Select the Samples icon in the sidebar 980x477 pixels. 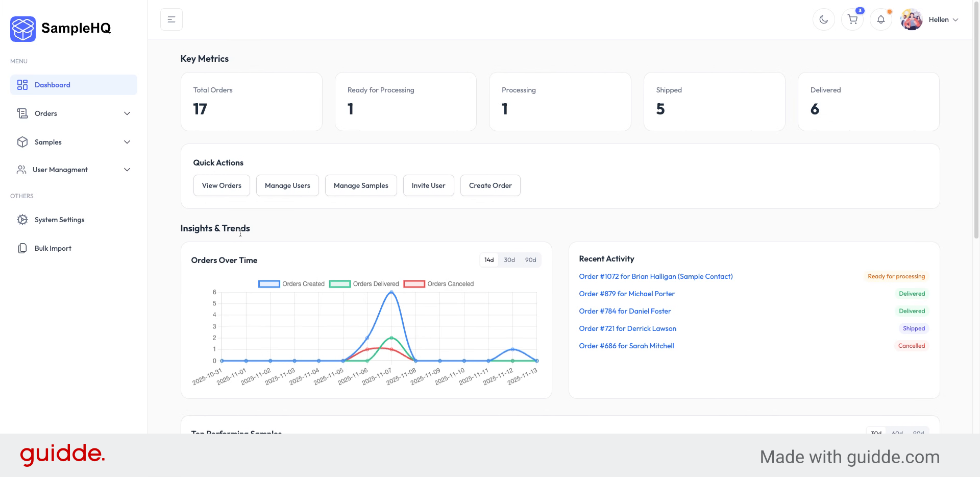(22, 142)
